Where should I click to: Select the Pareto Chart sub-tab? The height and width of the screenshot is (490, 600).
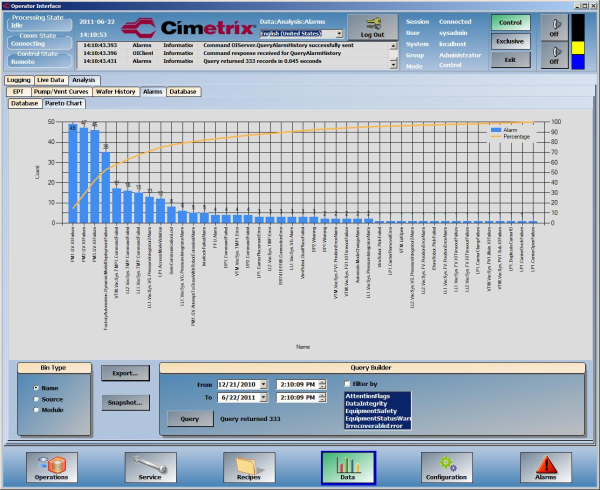(x=64, y=103)
